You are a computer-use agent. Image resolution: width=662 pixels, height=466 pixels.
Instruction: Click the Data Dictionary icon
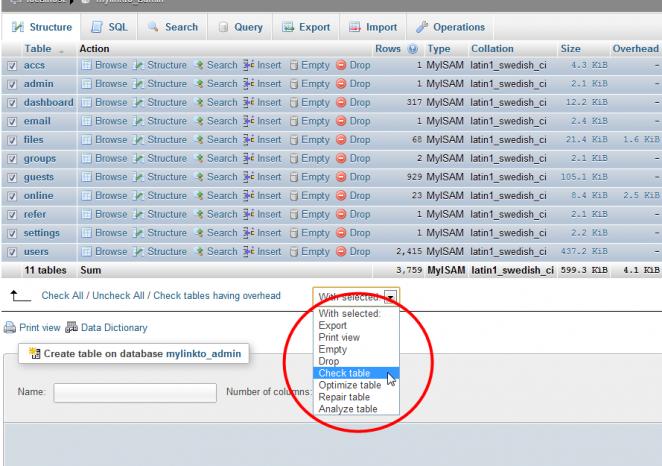click(x=71, y=327)
